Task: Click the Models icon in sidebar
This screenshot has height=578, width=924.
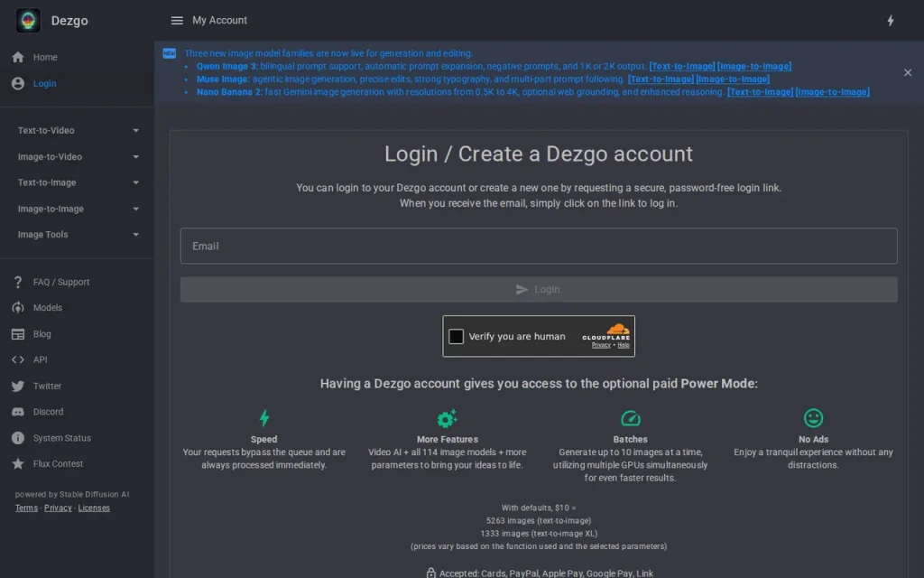Action: pyautogui.click(x=18, y=308)
